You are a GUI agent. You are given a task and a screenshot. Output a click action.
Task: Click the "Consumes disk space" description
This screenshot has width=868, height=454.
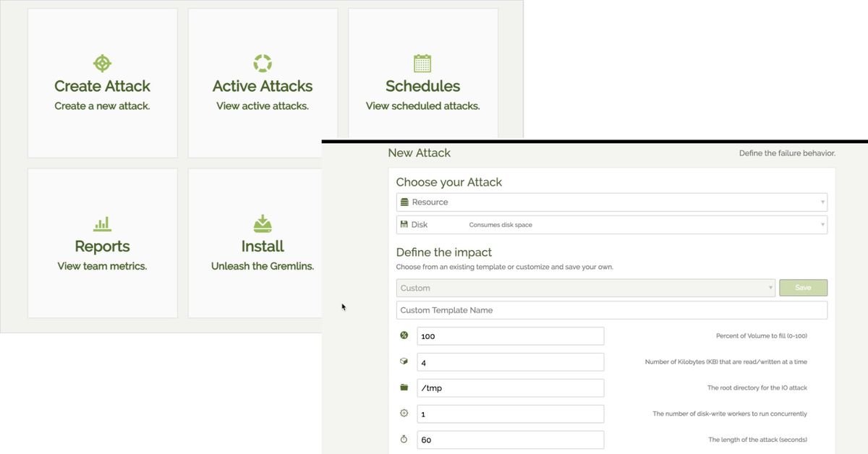point(501,225)
